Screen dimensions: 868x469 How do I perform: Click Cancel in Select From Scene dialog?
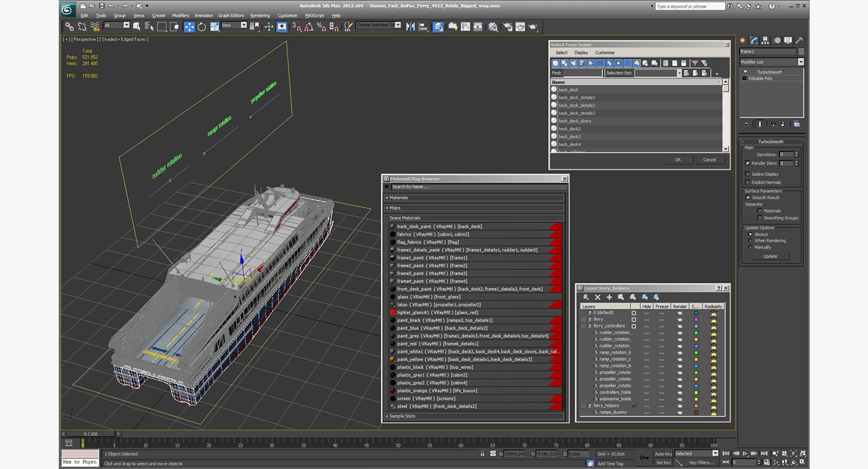point(709,159)
